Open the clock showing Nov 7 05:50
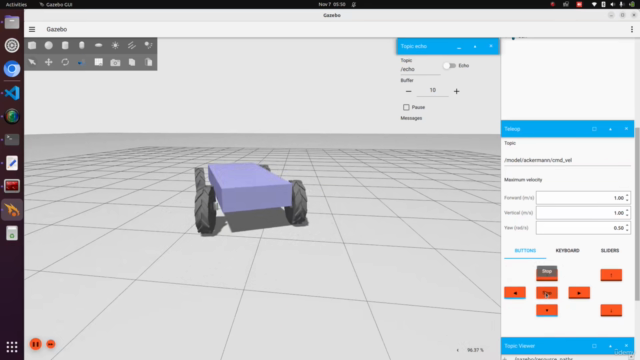Image resolution: width=640 pixels, height=360 pixels. click(332, 4)
